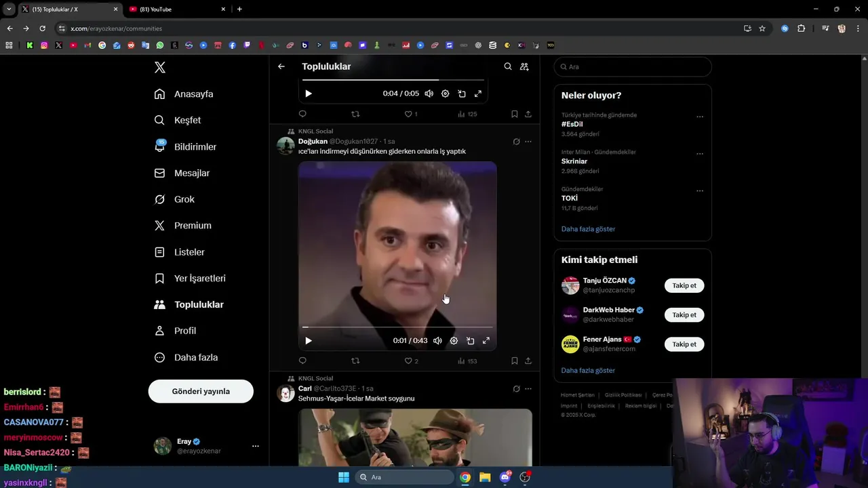
Task: Share Doğukan's post
Action: click(528, 361)
